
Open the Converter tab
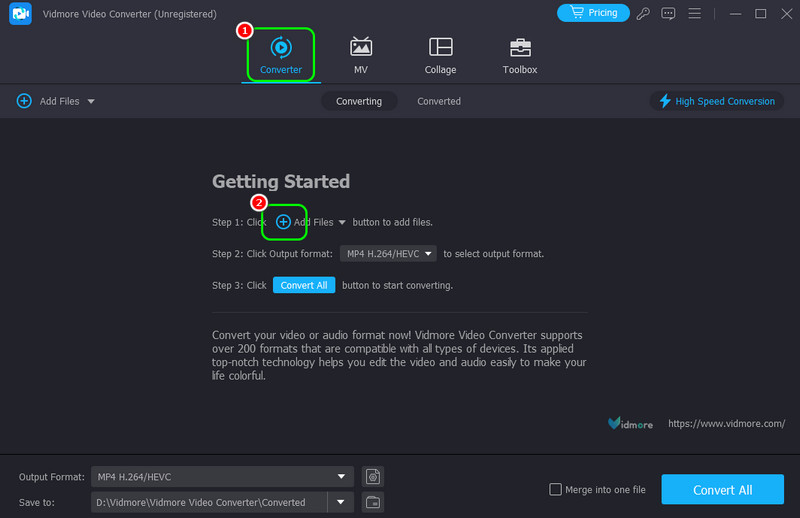tap(281, 55)
